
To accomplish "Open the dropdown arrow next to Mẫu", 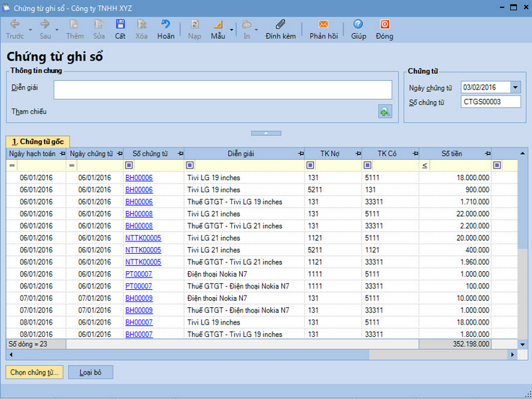I will tap(231, 30).
